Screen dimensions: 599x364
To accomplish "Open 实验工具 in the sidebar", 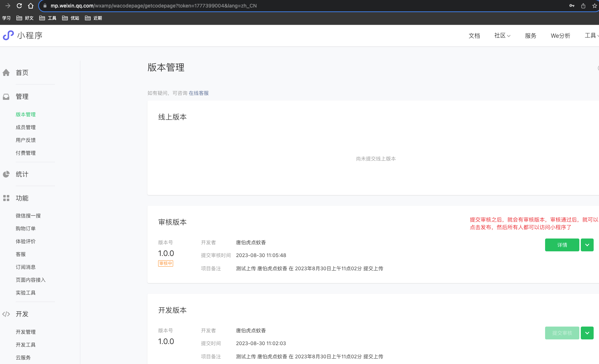I will pos(26,293).
